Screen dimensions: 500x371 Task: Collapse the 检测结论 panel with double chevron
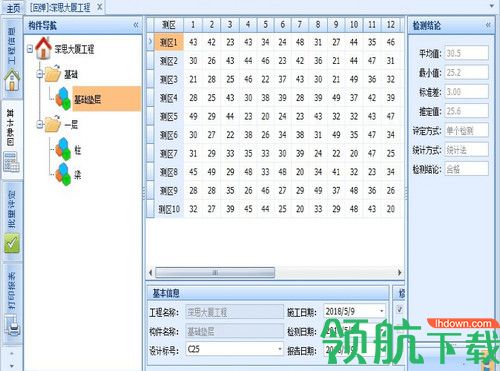pos(488,25)
